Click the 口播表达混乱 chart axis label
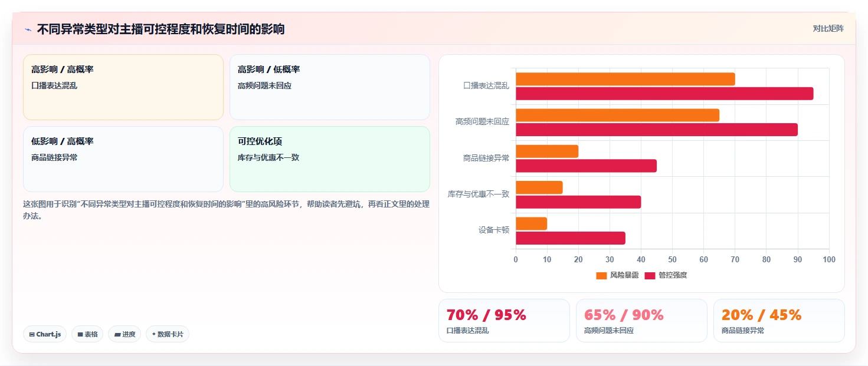The image size is (868, 366). (x=486, y=85)
